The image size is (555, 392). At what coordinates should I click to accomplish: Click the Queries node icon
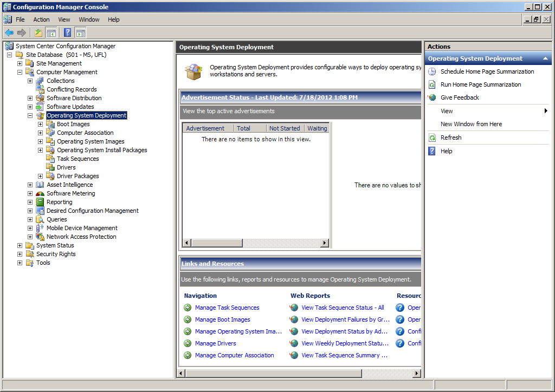click(x=40, y=219)
